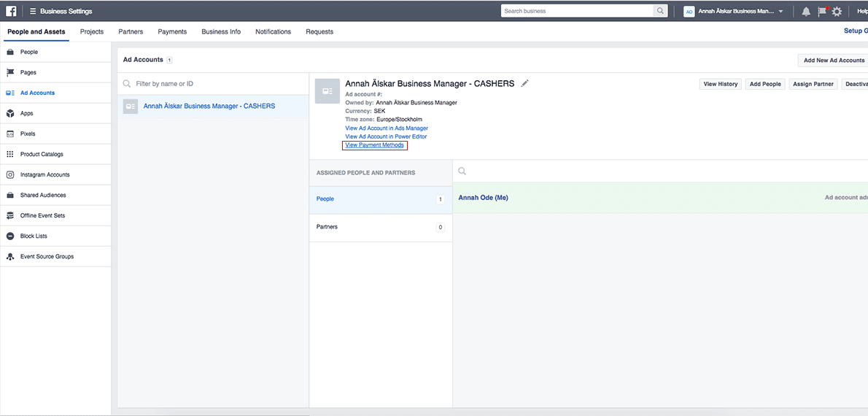Open the hamburger menu beside Business Settings
The height and width of the screenshot is (416, 868).
point(33,12)
